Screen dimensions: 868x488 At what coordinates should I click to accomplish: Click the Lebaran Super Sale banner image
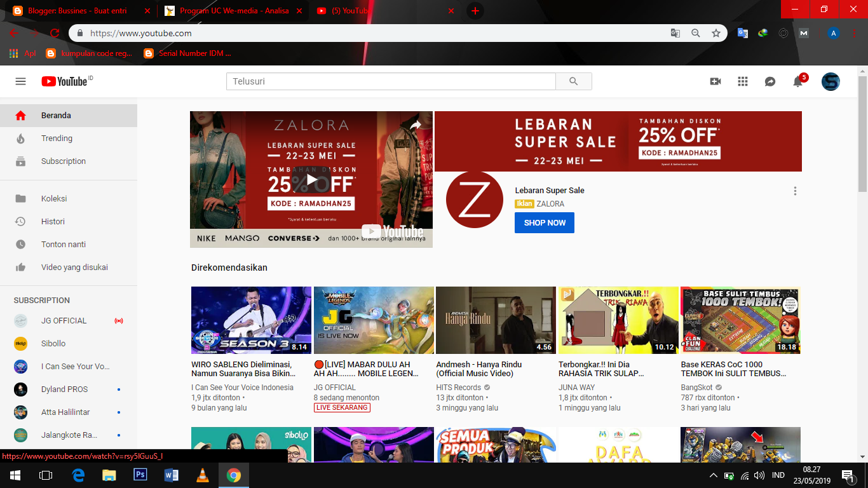pyautogui.click(x=618, y=141)
